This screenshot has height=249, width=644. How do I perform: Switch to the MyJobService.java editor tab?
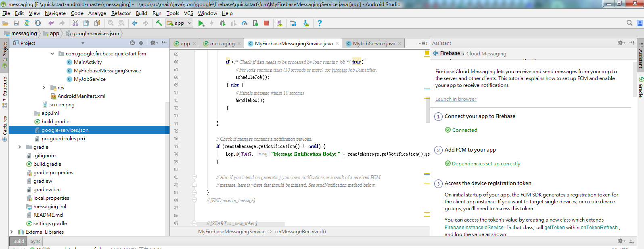coord(374,43)
